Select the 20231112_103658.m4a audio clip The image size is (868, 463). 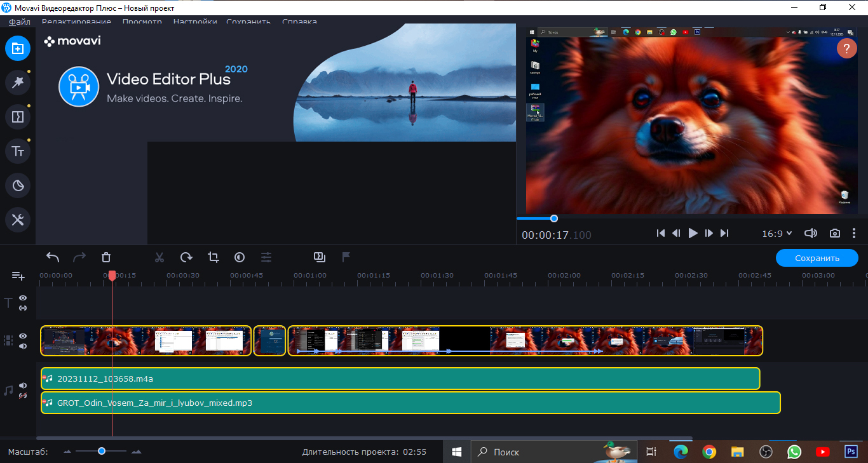click(401, 379)
